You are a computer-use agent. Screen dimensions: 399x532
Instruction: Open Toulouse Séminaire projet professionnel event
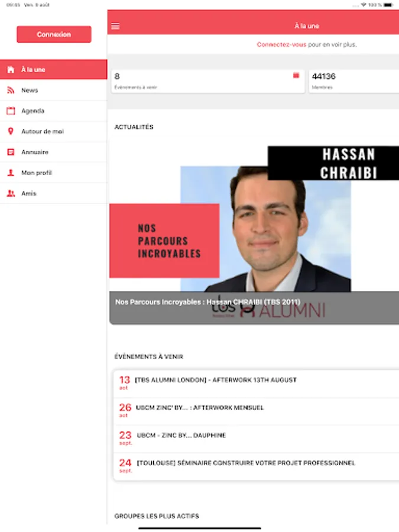click(x=256, y=466)
